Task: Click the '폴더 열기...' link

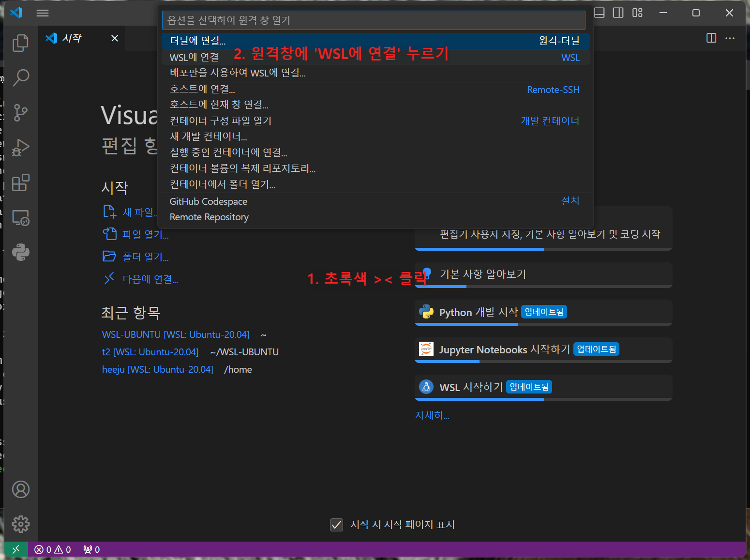Action: (x=136, y=257)
